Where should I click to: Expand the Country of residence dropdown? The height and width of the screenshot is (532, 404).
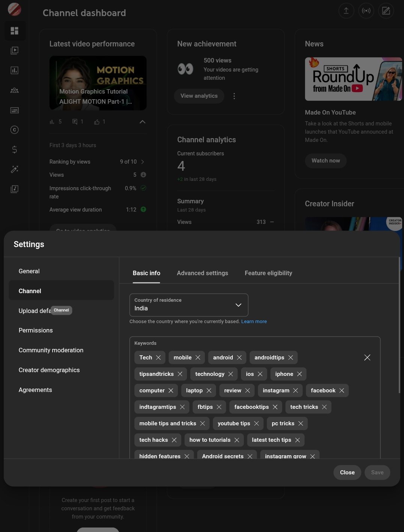click(x=238, y=305)
